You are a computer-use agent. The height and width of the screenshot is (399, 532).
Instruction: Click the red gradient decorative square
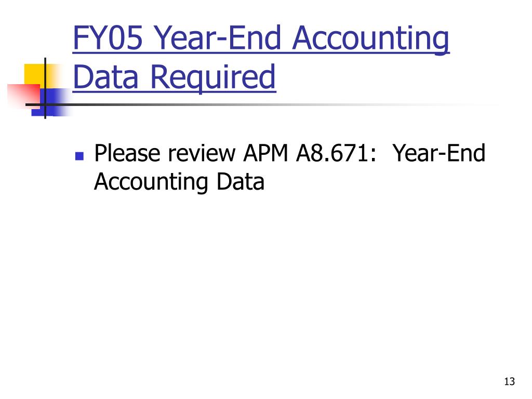click(23, 96)
